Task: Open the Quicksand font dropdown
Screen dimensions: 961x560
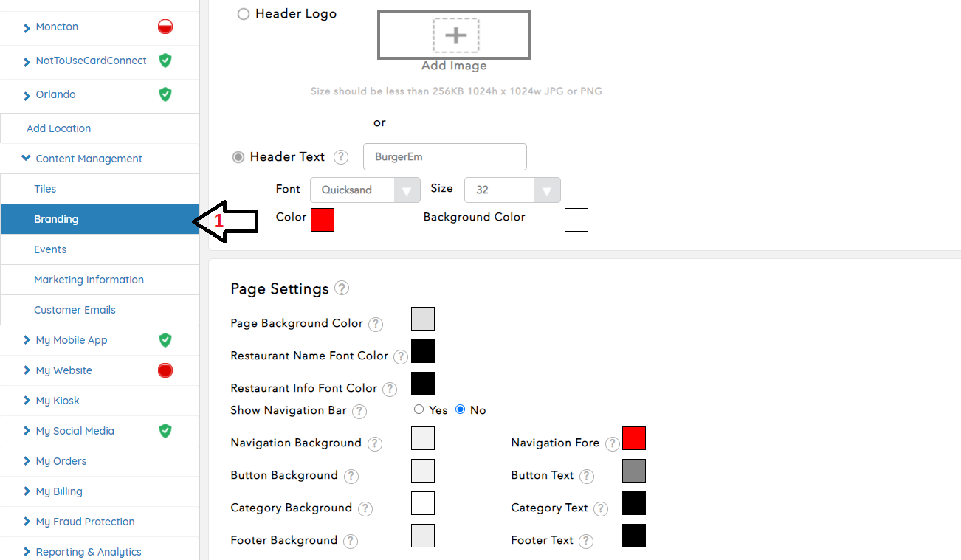Action: [365, 190]
